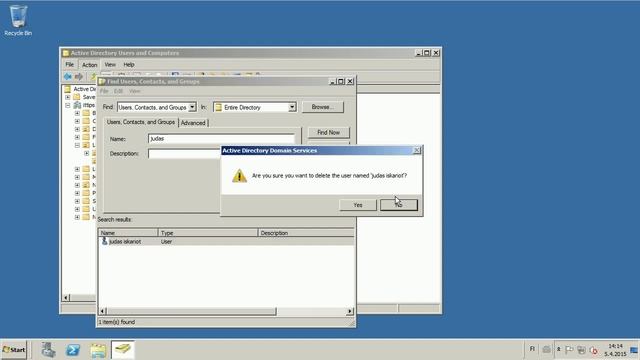
Task: Click the Show desktop strip
Action: [634, 350]
